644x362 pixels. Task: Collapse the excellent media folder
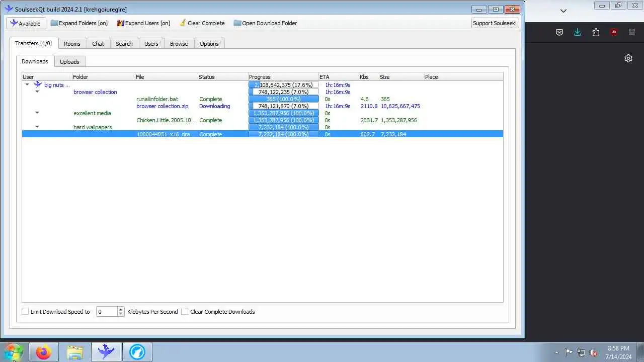[37, 113]
